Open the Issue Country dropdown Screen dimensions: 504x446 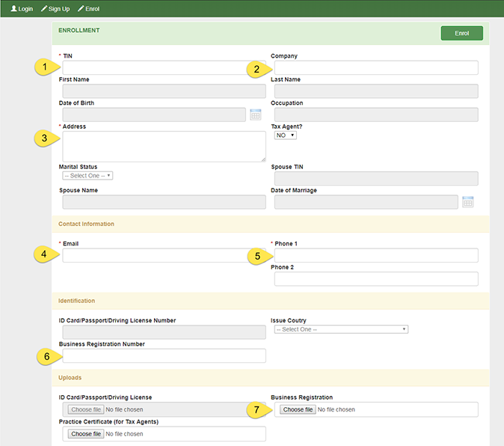341,329
